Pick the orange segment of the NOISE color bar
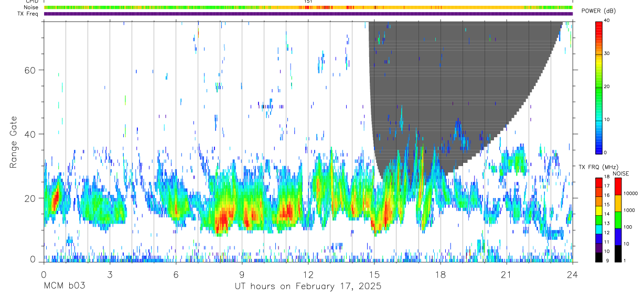Image resolution: width=644 pixels, height=297 pixels. 618,203
